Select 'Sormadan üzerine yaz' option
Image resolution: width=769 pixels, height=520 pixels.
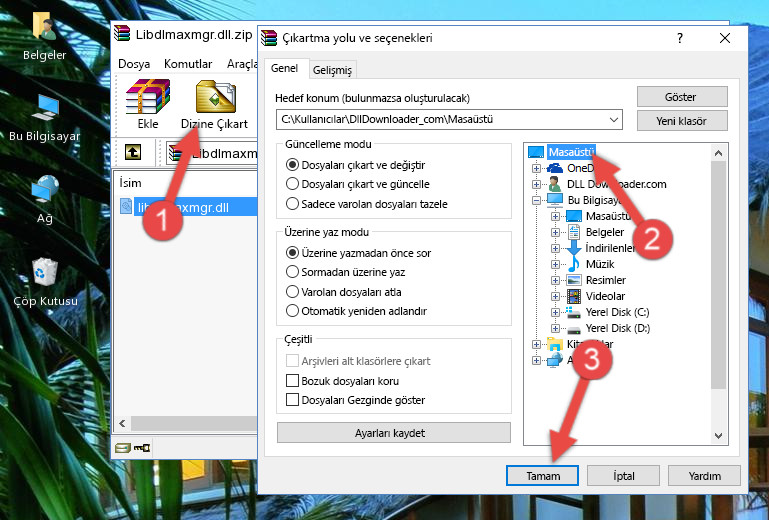tap(292, 272)
